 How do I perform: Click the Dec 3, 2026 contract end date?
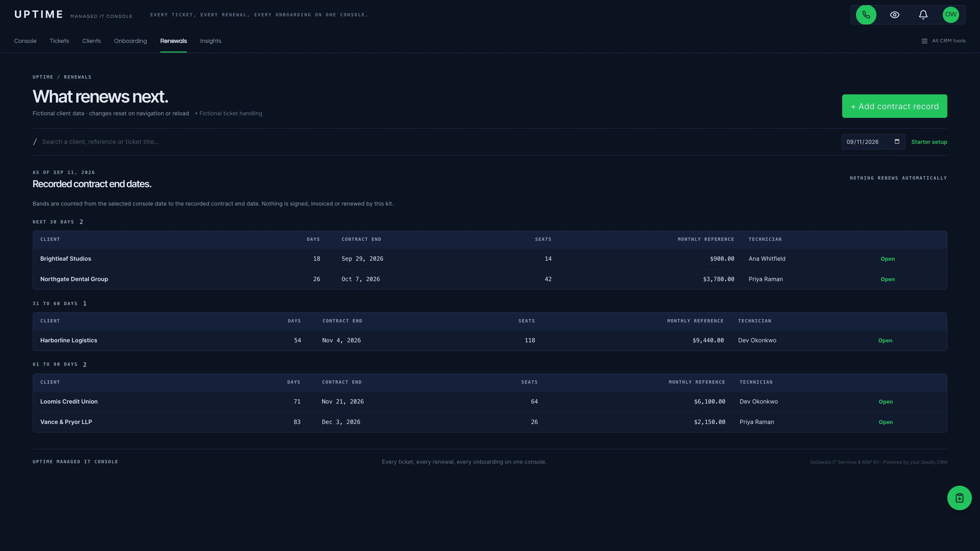341,422
